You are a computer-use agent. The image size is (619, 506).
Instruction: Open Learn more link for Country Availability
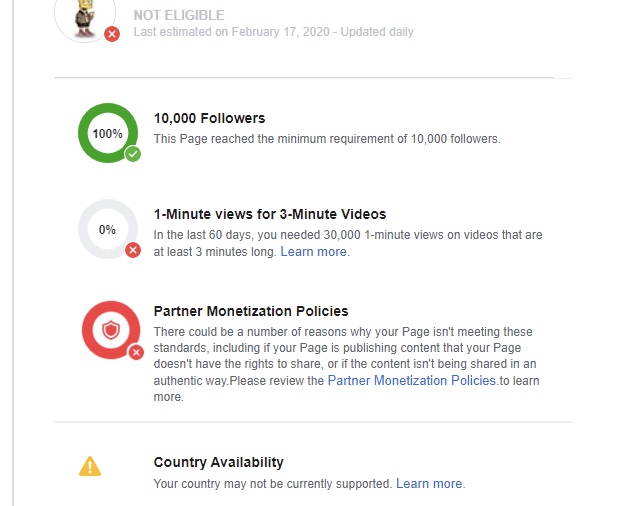click(x=430, y=484)
